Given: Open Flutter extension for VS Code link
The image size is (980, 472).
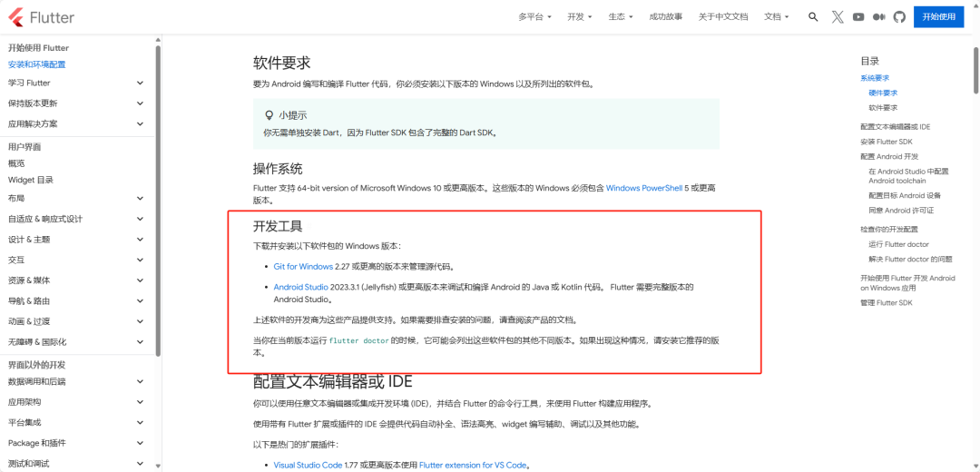Looking at the screenshot, I should [x=474, y=465].
